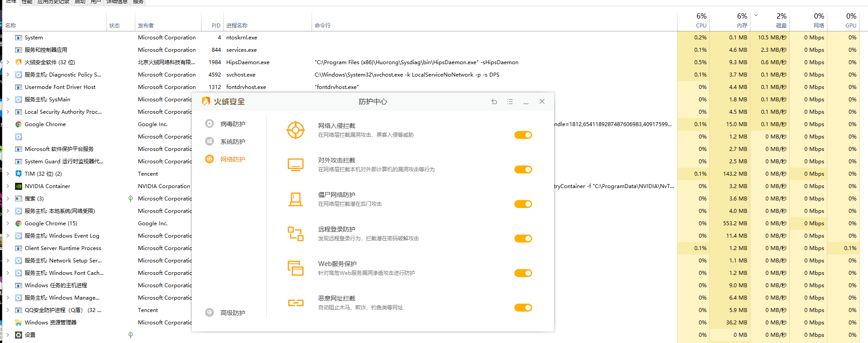The height and width of the screenshot is (343, 868).
Task: Expand Local Security Authority Process row
Action: pos(8,112)
